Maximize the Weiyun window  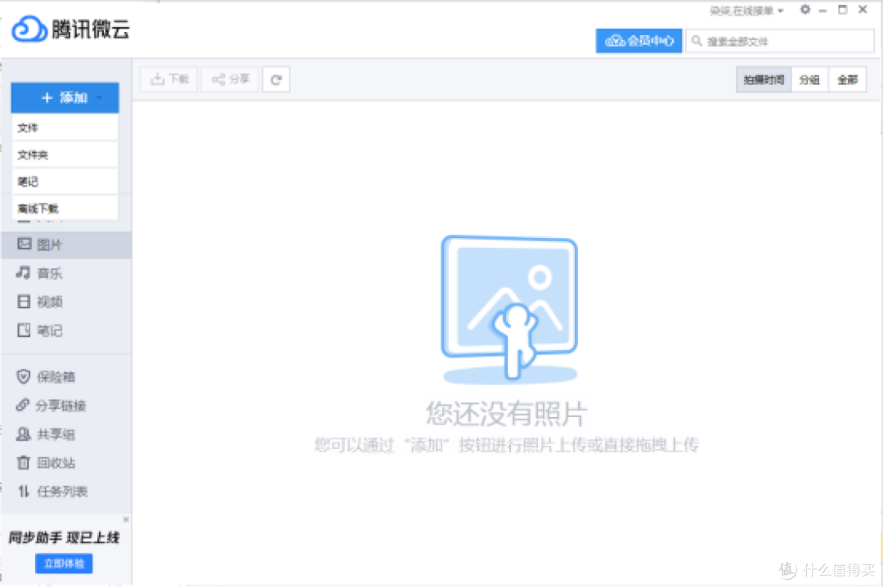[842, 10]
